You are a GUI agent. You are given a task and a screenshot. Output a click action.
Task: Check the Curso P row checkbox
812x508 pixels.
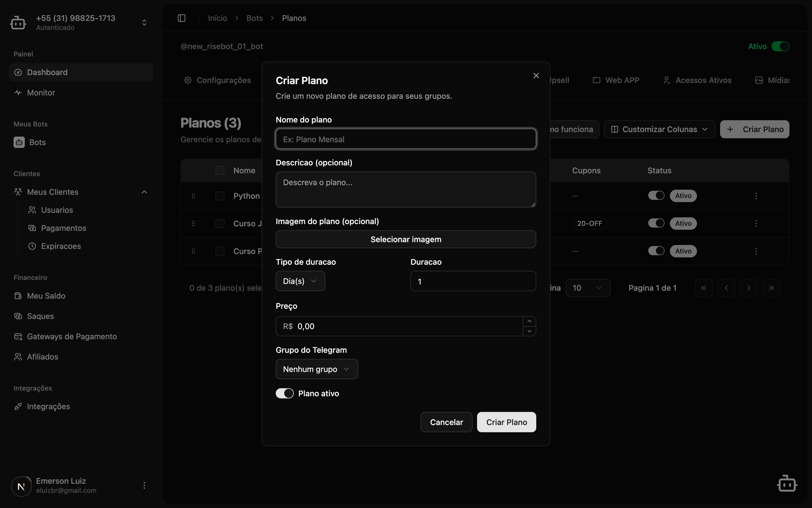click(220, 251)
